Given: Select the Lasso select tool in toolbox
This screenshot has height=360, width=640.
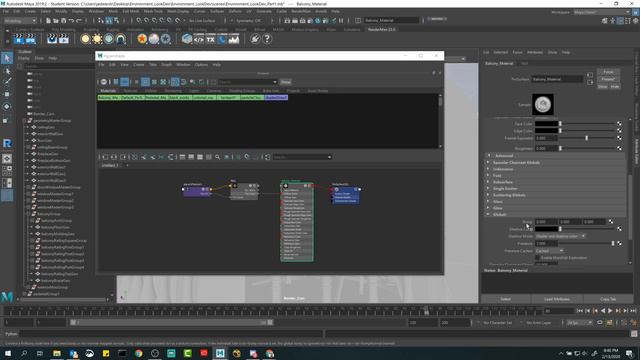Looking at the screenshot, I should [7, 71].
